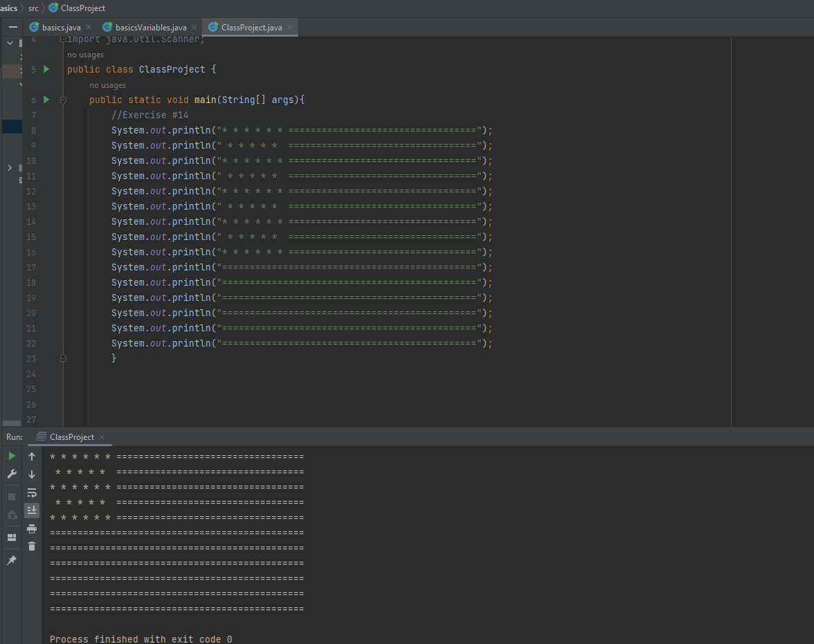Jump down the stack trace arrow
Screen dimensions: 814x644
pos(32,474)
